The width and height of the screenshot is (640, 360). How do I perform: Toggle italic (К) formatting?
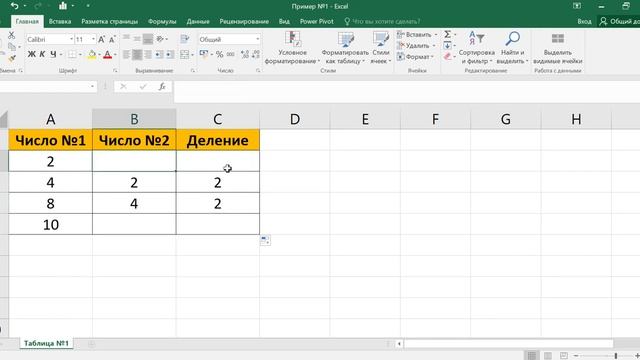(42, 54)
